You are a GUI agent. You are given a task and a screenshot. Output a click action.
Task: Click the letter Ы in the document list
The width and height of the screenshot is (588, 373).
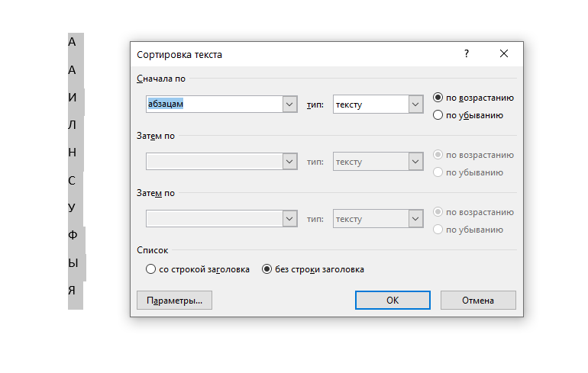[x=74, y=262]
